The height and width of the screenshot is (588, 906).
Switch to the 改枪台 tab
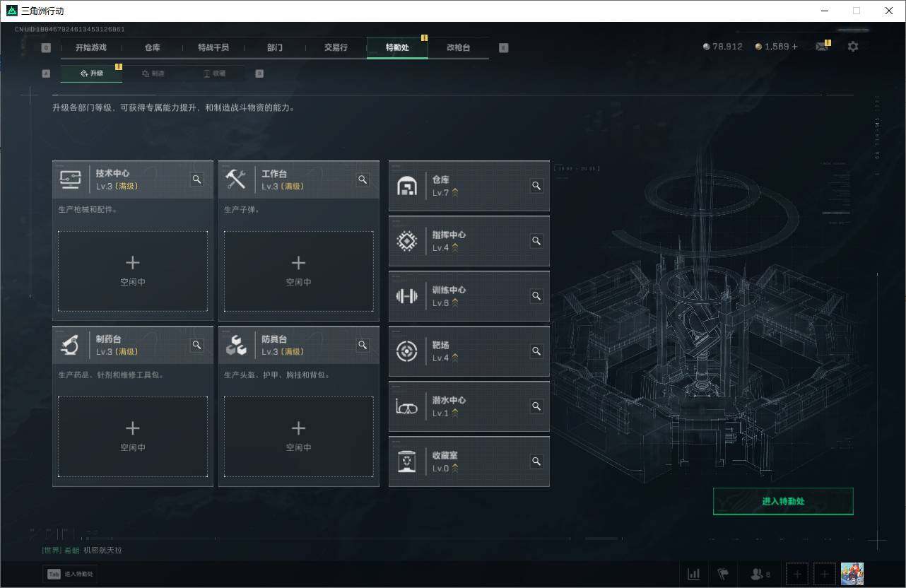point(458,47)
